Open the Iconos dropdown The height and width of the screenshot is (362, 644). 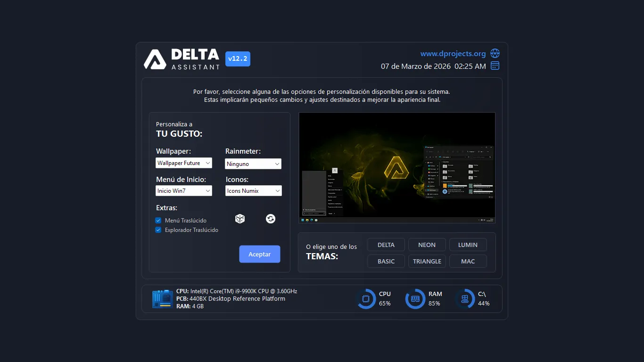point(254,191)
